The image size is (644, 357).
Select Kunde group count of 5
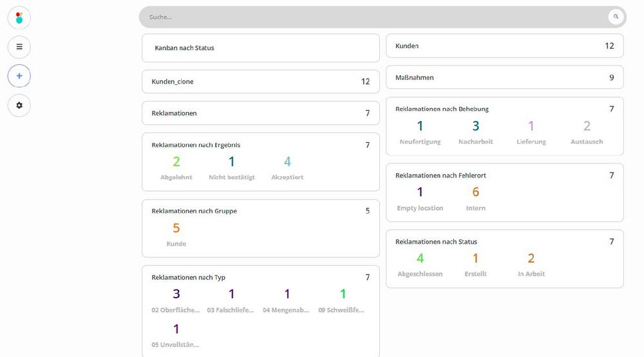pos(176,228)
